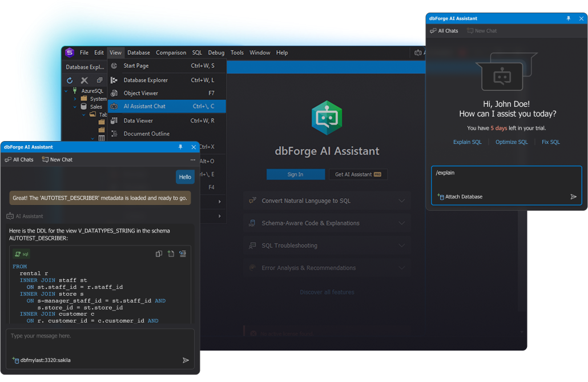This screenshot has height=382, width=588.
Task: Refresh the Database Explorer tree
Action: point(70,81)
